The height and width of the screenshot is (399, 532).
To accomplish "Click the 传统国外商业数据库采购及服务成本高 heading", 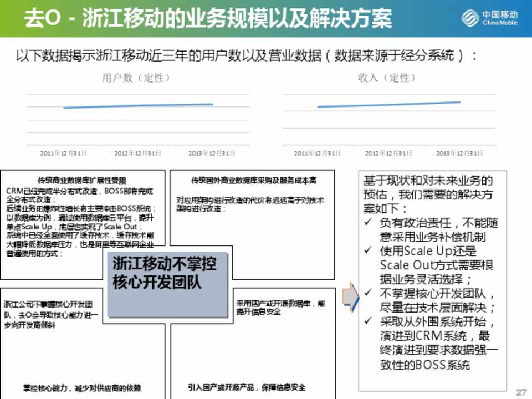I will pyautogui.click(x=253, y=180).
